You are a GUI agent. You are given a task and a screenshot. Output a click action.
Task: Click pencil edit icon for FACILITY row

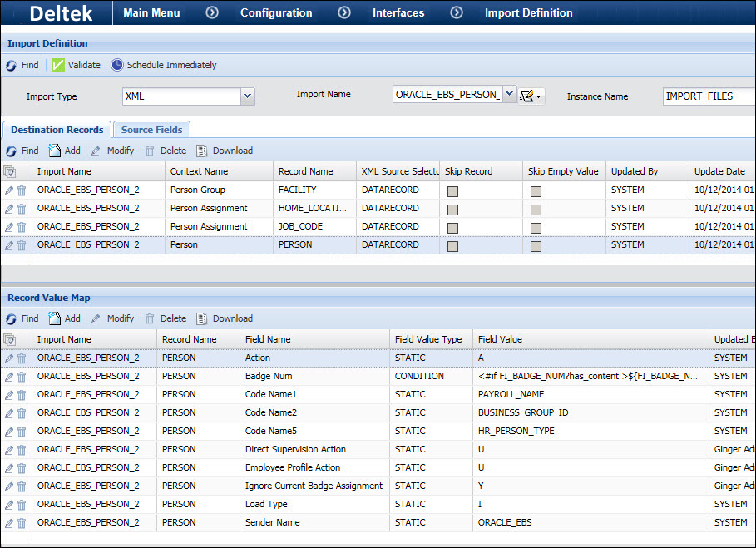pos(9,190)
